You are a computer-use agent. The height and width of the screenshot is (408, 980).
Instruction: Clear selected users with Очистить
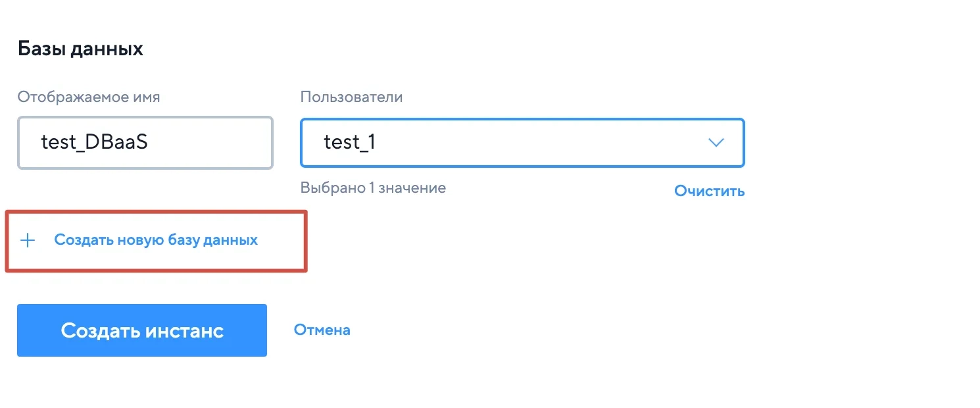pos(709,191)
